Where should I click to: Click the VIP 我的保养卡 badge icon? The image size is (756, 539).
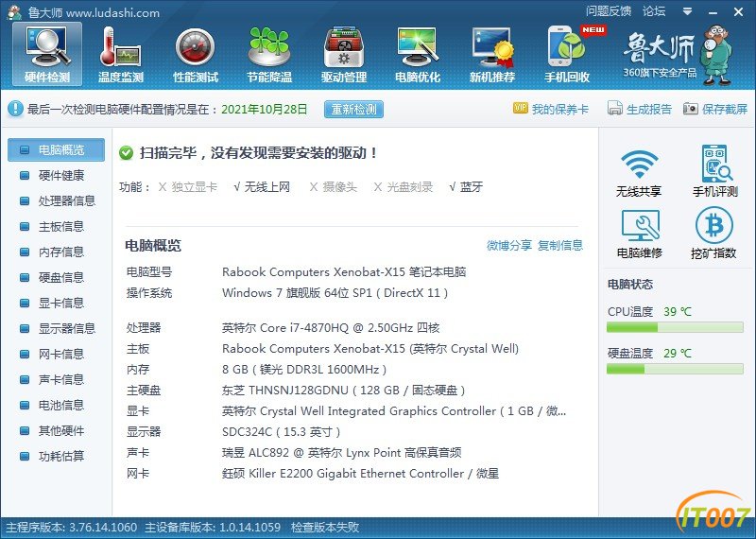click(521, 108)
